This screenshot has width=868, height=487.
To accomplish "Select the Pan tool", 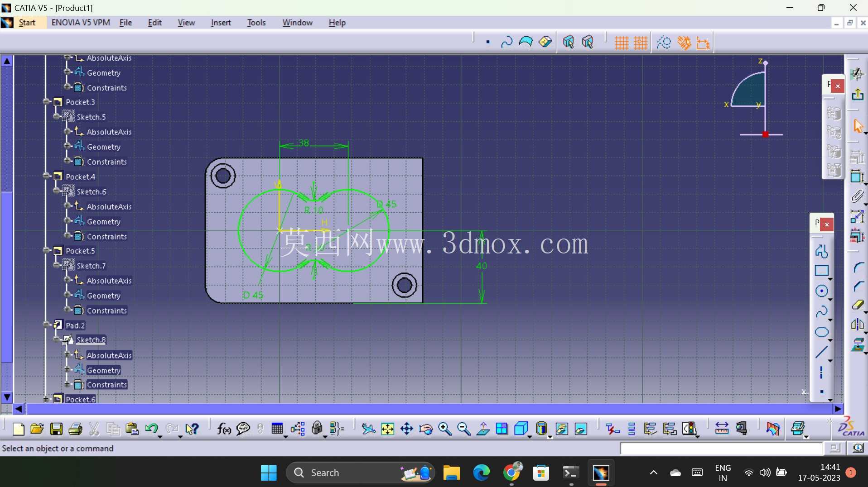I will pyautogui.click(x=407, y=429).
